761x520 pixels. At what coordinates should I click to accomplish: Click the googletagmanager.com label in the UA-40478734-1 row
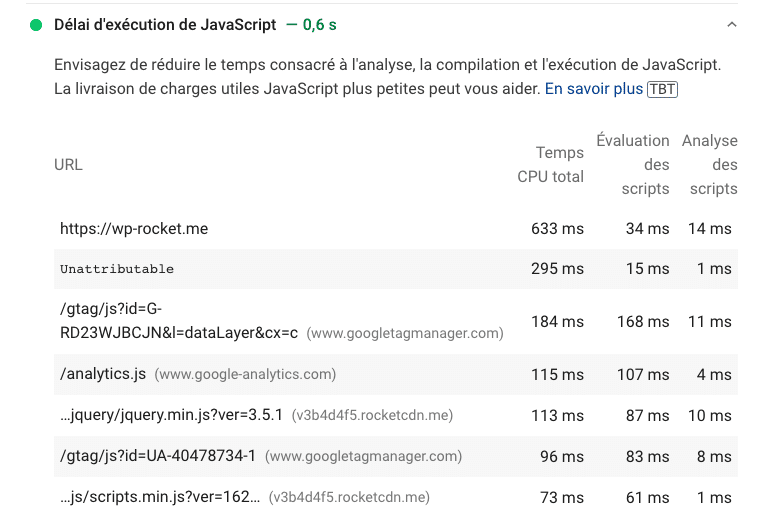click(364, 456)
